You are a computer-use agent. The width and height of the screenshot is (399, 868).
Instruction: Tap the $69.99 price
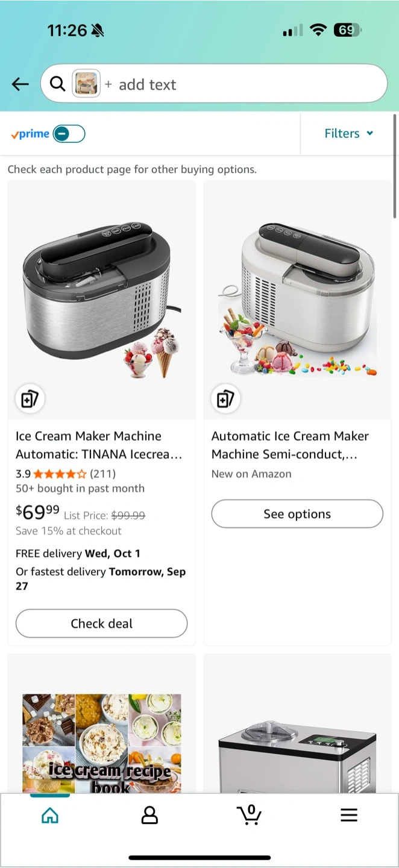click(37, 512)
